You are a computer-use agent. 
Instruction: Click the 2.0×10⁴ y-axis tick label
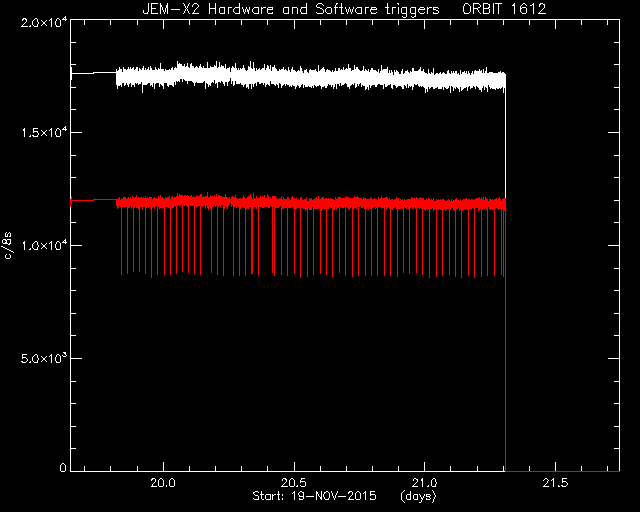click(44, 22)
